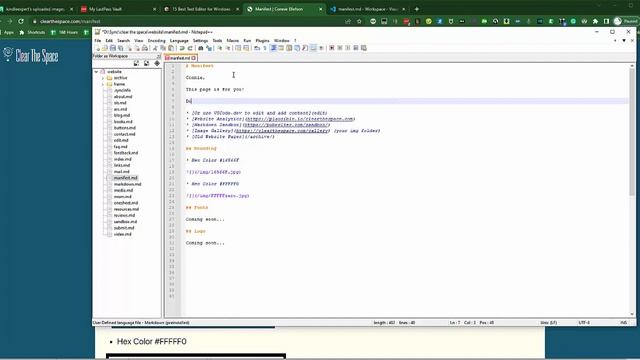
Task: Click the Save All toolbar icon
Action: (120, 48)
